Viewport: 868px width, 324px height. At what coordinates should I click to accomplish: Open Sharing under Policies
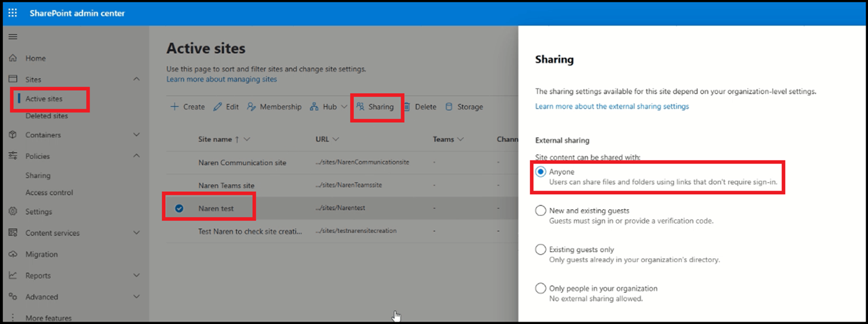[38, 175]
